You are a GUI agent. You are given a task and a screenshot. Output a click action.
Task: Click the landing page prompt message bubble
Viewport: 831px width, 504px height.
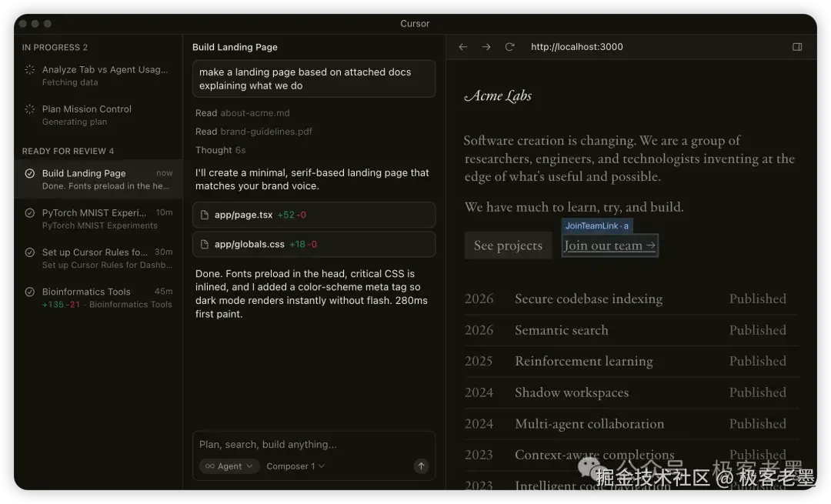click(x=314, y=78)
